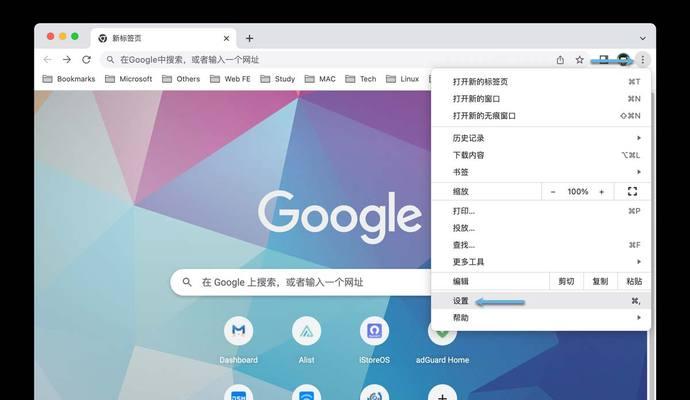
Task: Click the green macOS fullscreen button
Action: 75,36
